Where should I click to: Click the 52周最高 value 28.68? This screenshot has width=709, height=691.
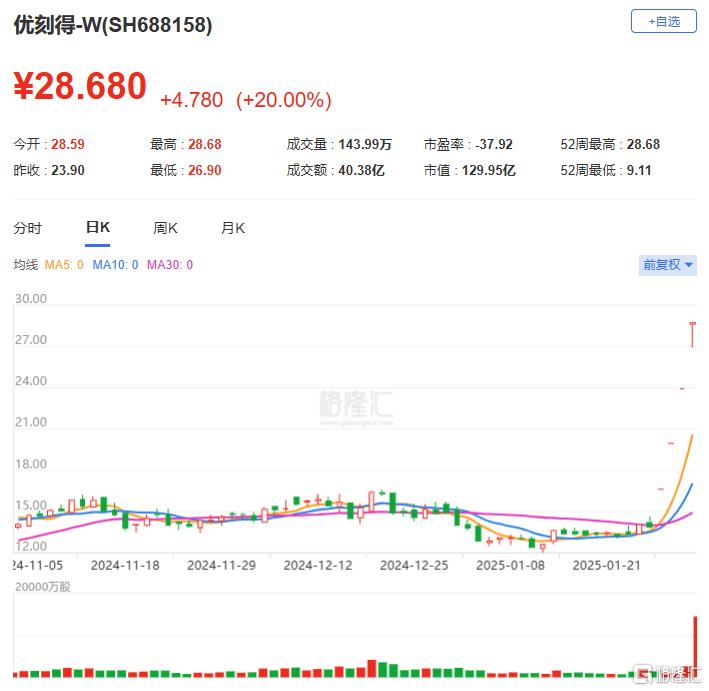coord(643,144)
